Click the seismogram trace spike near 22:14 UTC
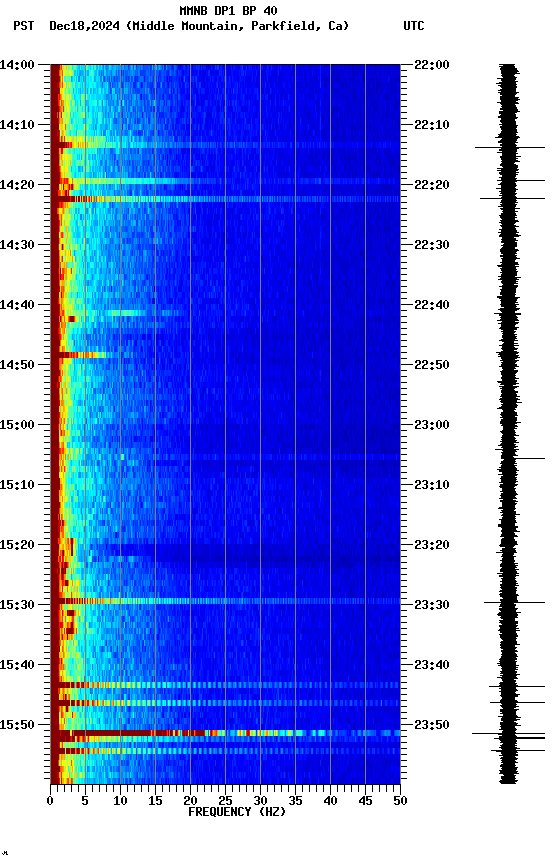 pyautogui.click(x=510, y=148)
